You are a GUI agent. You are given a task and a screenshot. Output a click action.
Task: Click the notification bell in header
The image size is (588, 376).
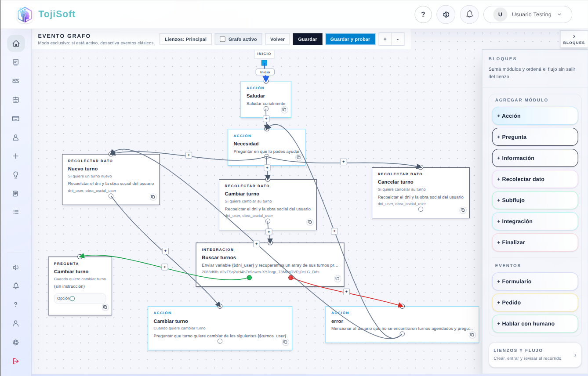(469, 14)
